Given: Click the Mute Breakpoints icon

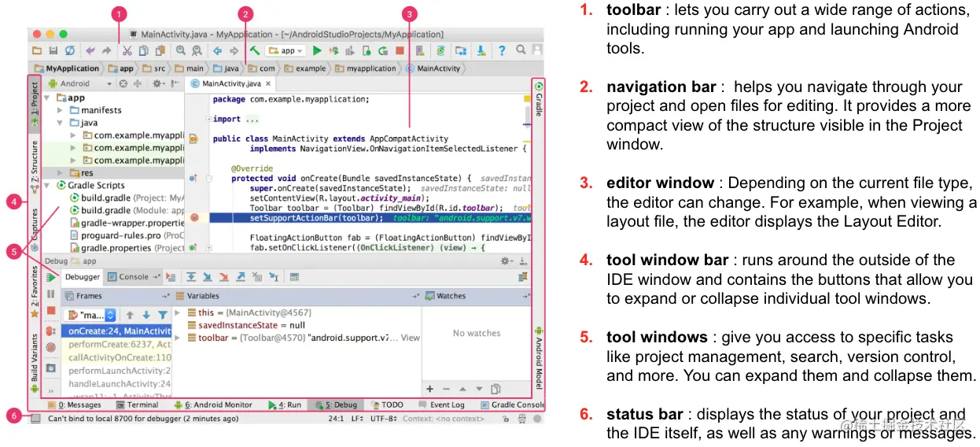Looking at the screenshot, I should pyautogui.click(x=50, y=347).
